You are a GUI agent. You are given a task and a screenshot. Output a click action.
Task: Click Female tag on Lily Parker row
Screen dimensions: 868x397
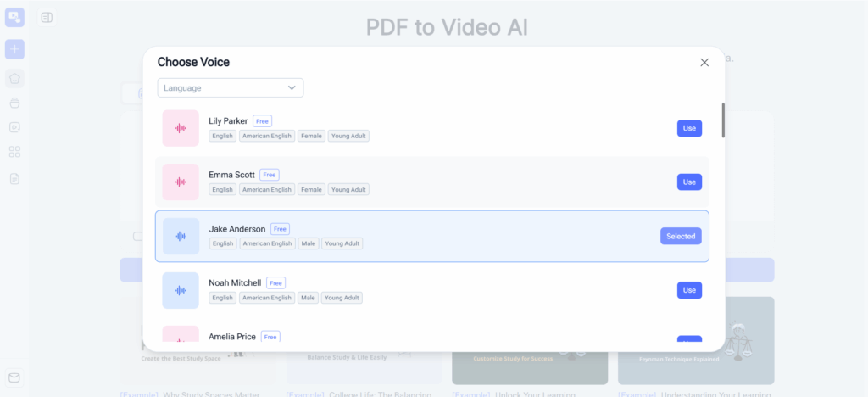(311, 136)
